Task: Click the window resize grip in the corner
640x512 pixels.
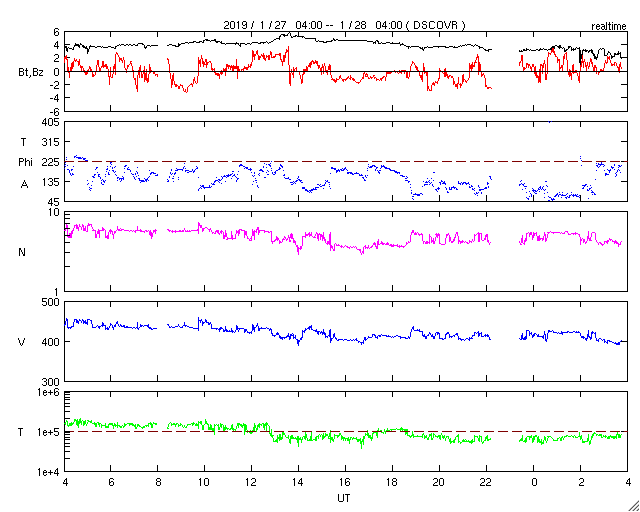Action: 633,505
